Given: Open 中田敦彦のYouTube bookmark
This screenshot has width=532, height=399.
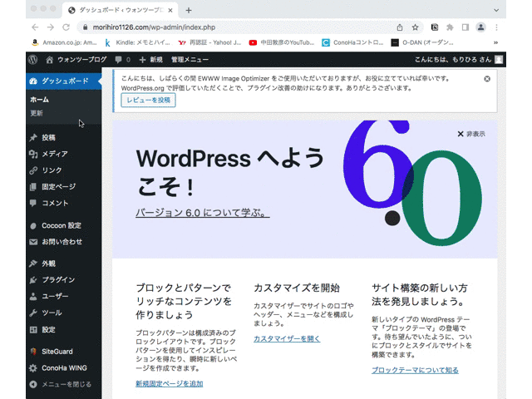Looking at the screenshot, I should click(x=282, y=42).
